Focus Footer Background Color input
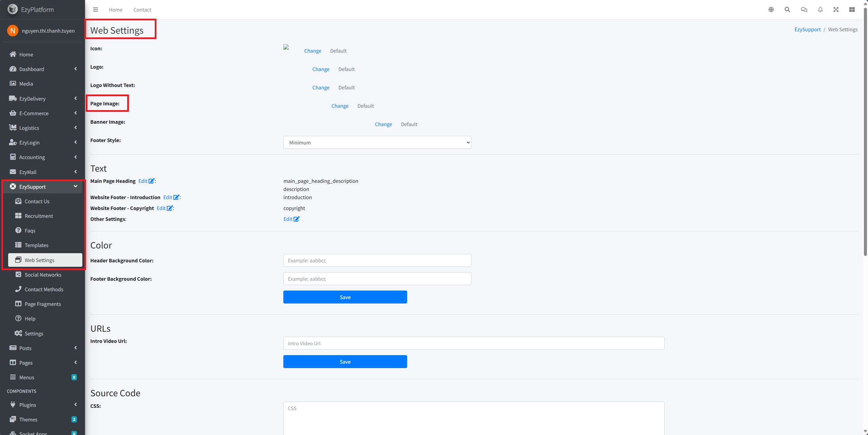Viewport: 868px width, 435px height. (377, 279)
